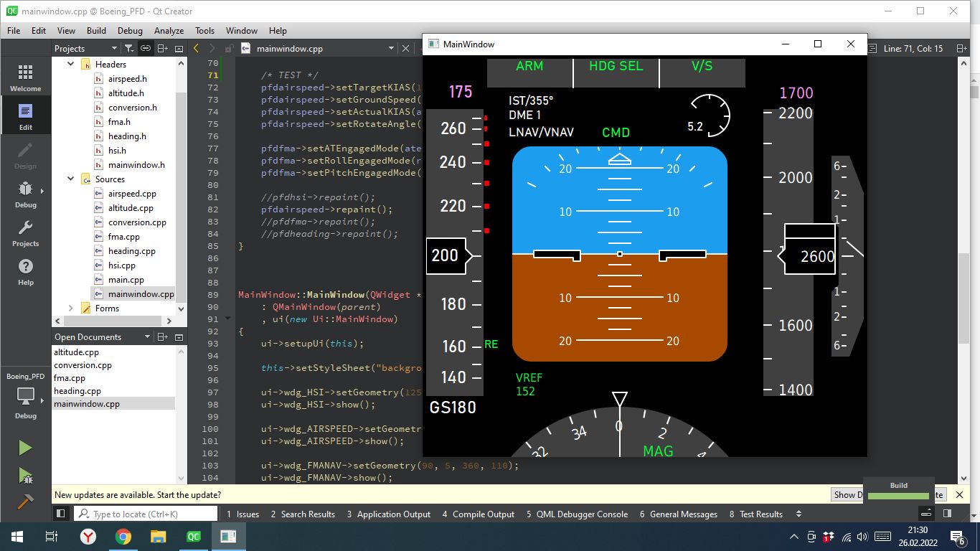Run the project with the green play button
This screenshot has height=551, width=980.
pos(26,448)
